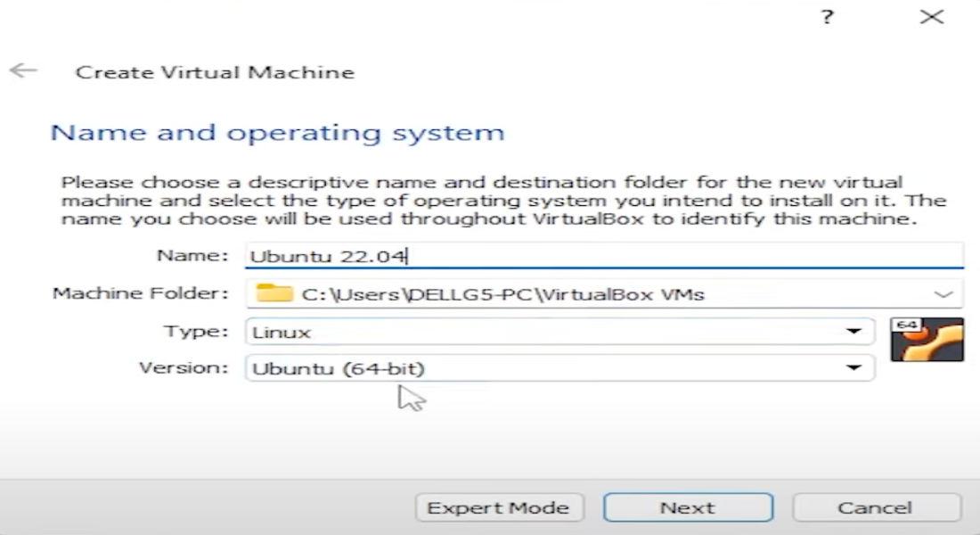Click the 'Version:' label
Screen dimensions: 980x535
[184, 367]
